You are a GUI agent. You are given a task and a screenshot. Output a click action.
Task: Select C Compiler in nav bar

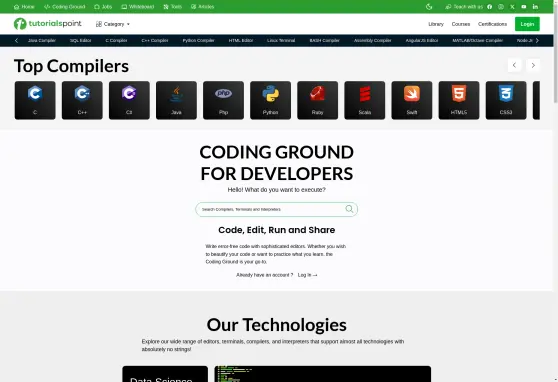point(116,40)
